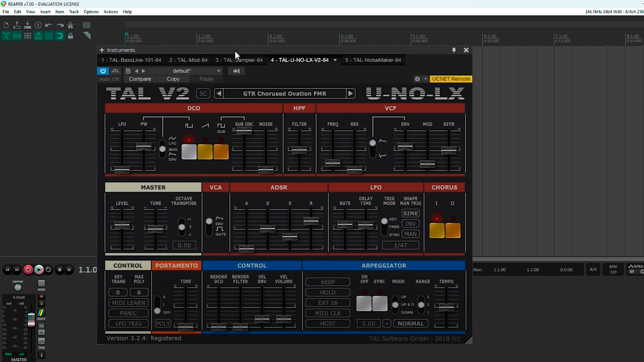This screenshot has width=644, height=362.
Task: Toggle FX bypass power button in Instruments window
Action: coord(103,71)
